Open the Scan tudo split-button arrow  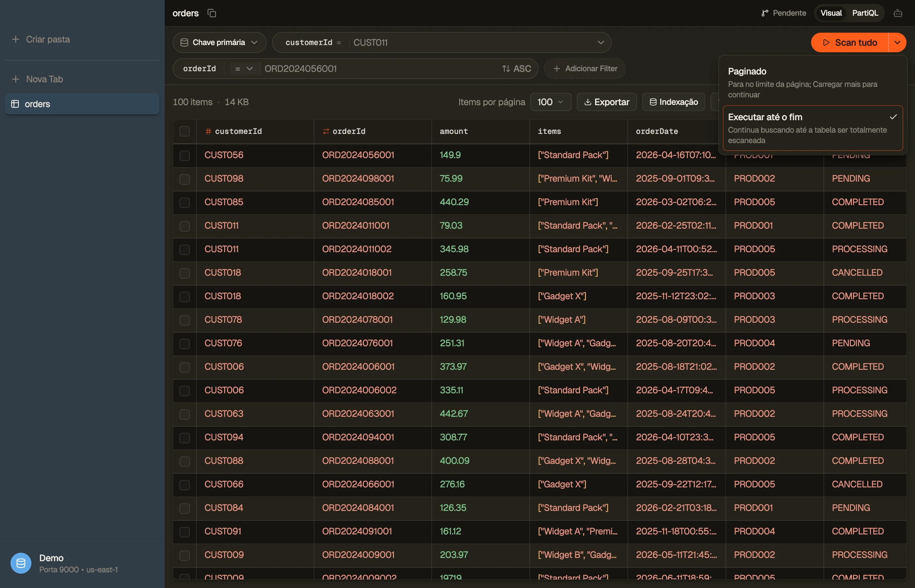tap(897, 42)
